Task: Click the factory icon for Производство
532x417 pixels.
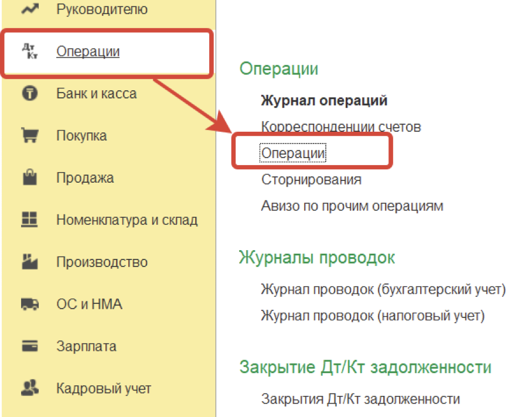Action: 29,262
